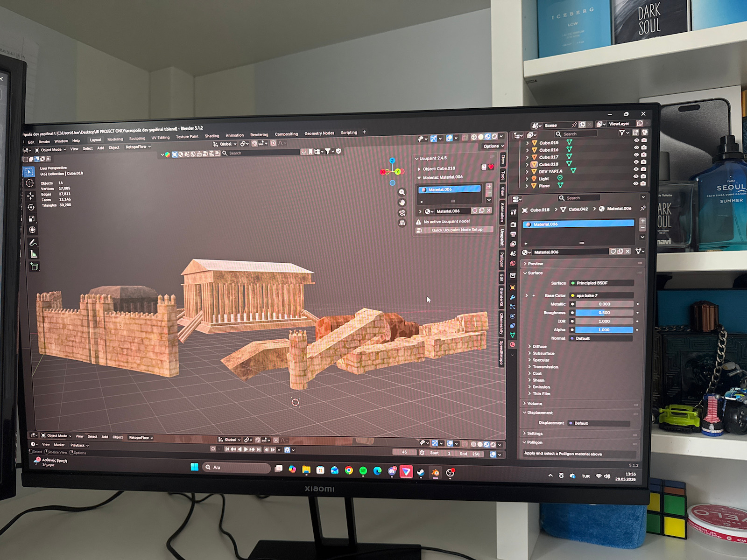Toggle fake user shield for Material.006 in Properties
747x560 pixels.
pyautogui.click(x=613, y=252)
